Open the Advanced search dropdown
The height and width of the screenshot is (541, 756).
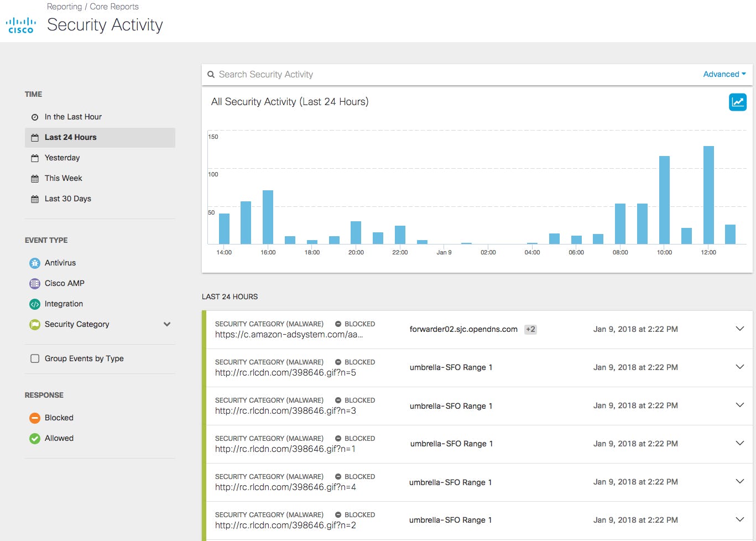point(724,74)
